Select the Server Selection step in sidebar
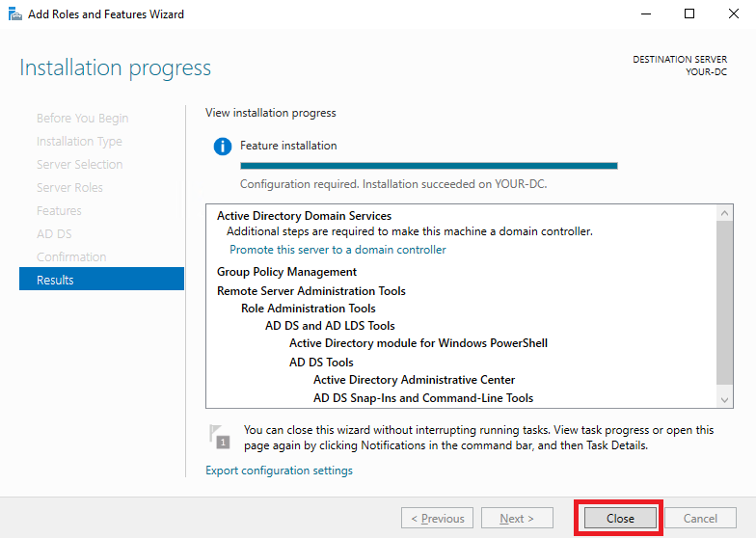This screenshot has width=756, height=538. (x=79, y=164)
